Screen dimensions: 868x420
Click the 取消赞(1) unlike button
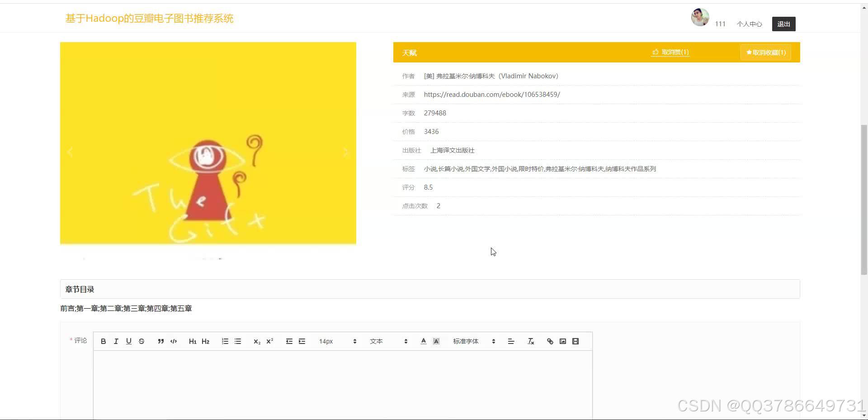(x=670, y=52)
